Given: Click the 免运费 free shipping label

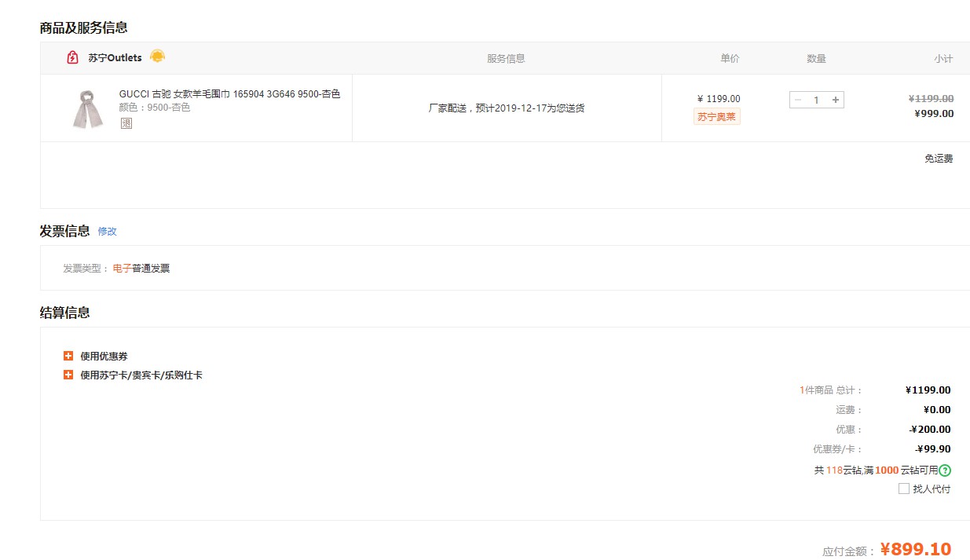Looking at the screenshot, I should pos(939,159).
